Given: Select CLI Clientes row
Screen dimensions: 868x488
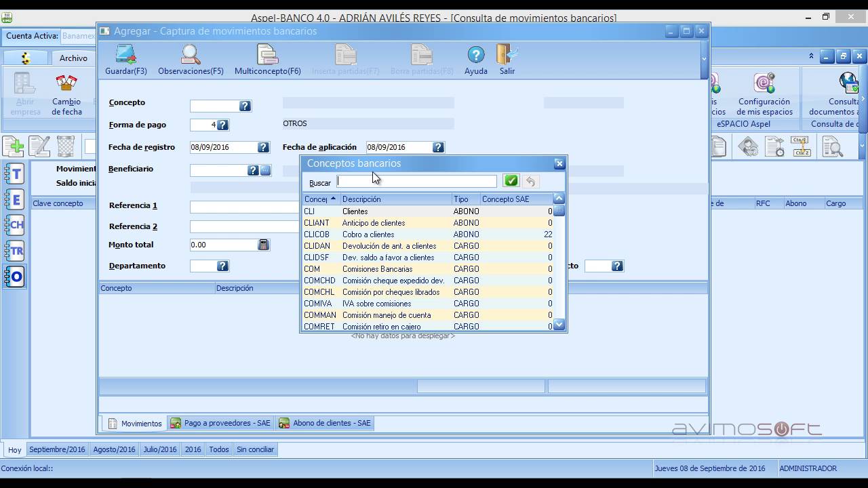Looking at the screenshot, I should coord(429,211).
